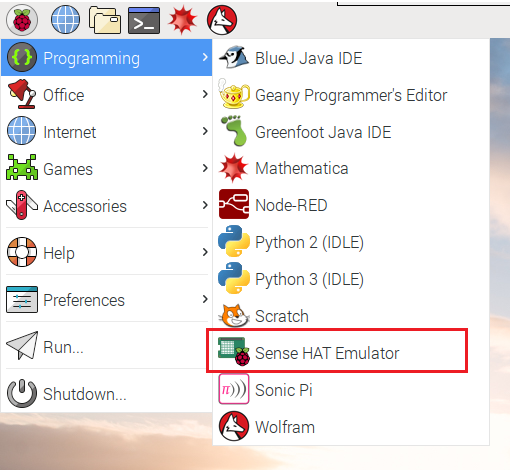Click the Scratch cat icon

point(234,316)
